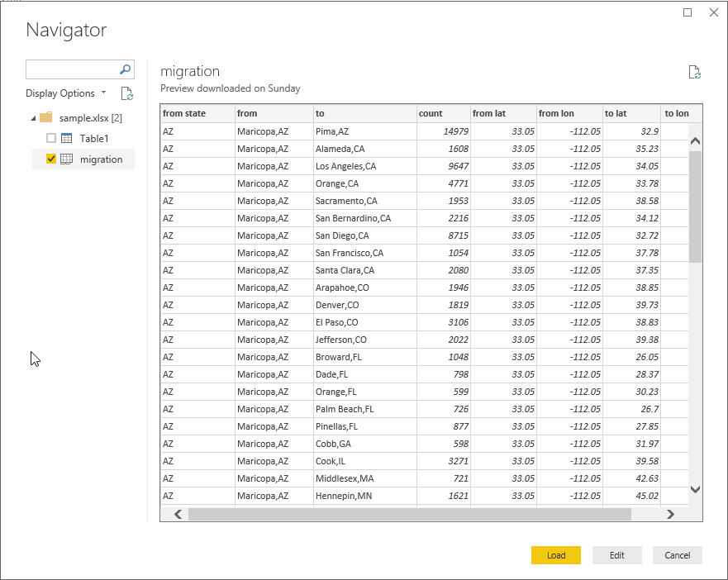Click the refresh icon beside Display Options
728x580 pixels.
pyautogui.click(x=126, y=93)
